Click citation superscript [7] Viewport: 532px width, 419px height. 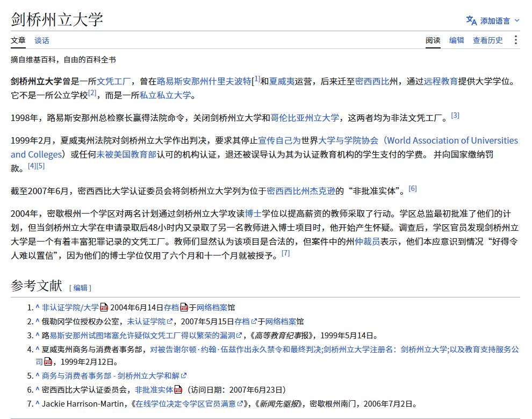pyautogui.click(x=286, y=253)
